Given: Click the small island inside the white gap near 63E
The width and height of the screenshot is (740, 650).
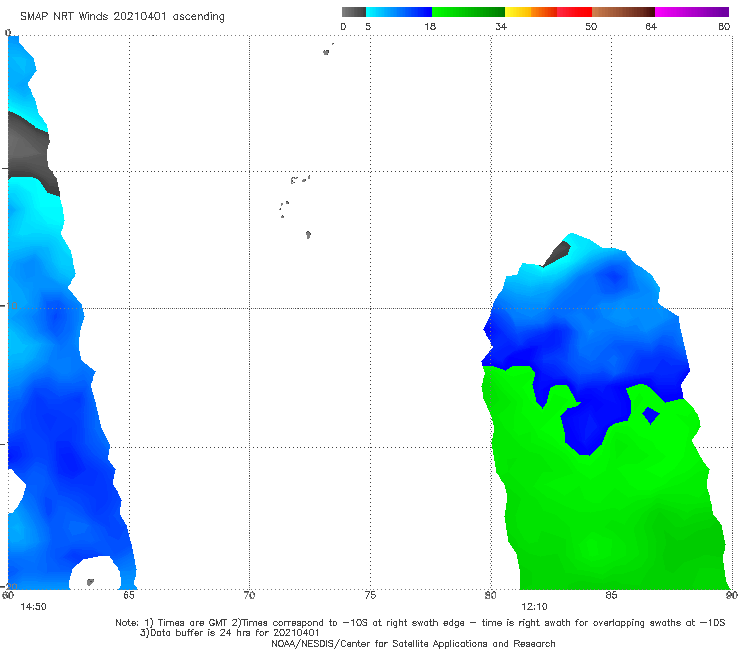Looking at the screenshot, I should coord(90,582).
